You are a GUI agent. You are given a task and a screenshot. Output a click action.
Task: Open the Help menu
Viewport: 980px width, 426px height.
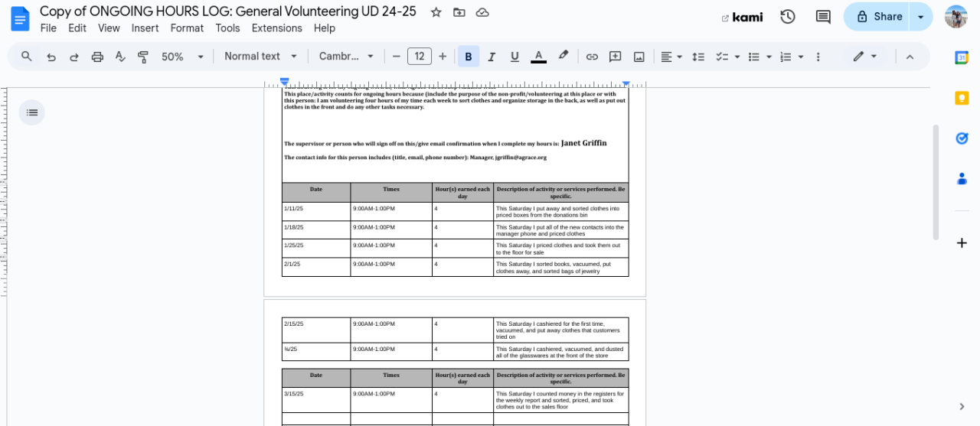pos(325,28)
